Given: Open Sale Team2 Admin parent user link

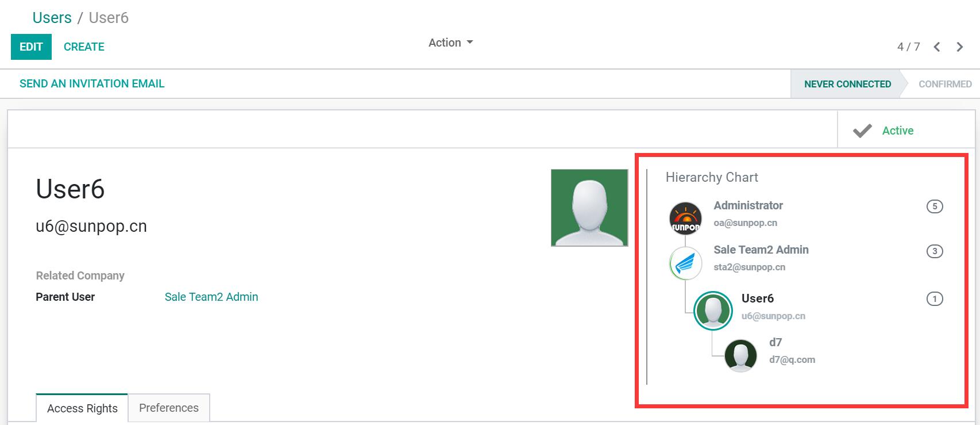Looking at the screenshot, I should 211,297.
